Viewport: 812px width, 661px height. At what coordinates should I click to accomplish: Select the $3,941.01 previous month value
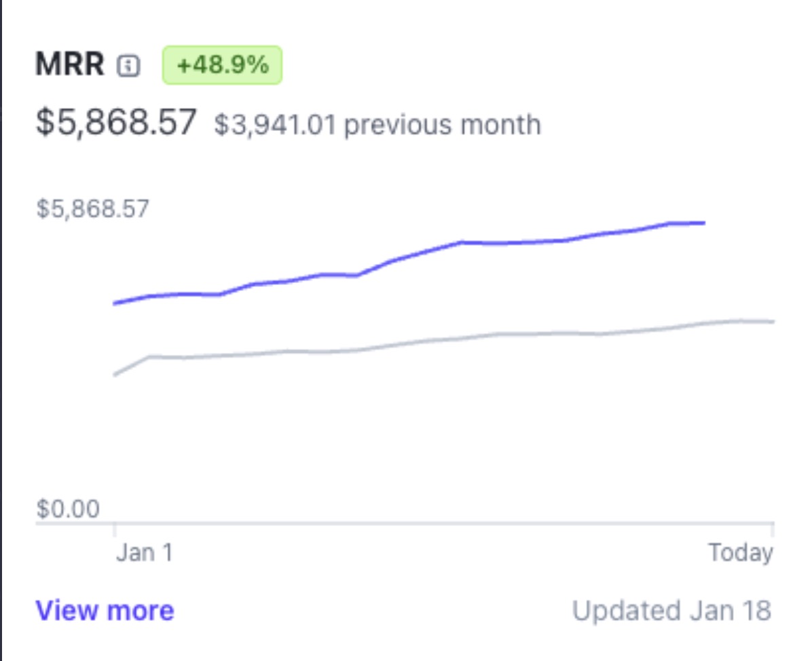click(x=274, y=125)
